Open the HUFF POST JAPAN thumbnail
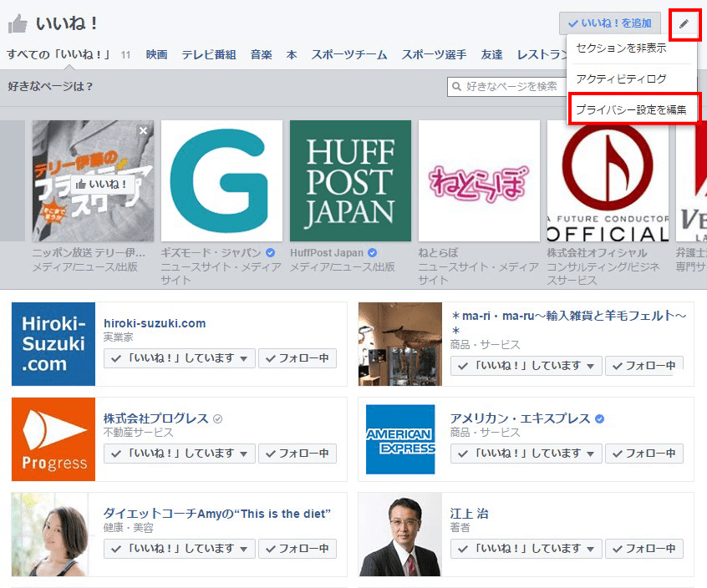Image resolution: width=707 pixels, height=588 pixels. (x=350, y=180)
